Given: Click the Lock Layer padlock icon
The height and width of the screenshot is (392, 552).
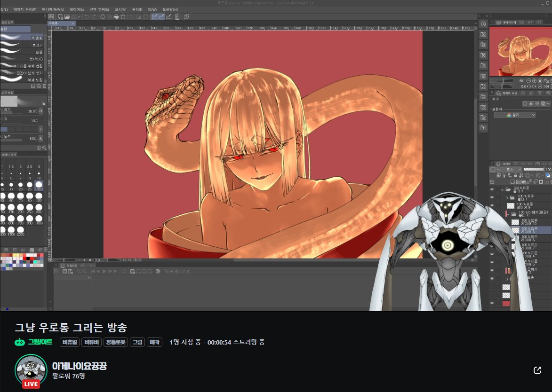Looking at the screenshot, I should point(515,175).
